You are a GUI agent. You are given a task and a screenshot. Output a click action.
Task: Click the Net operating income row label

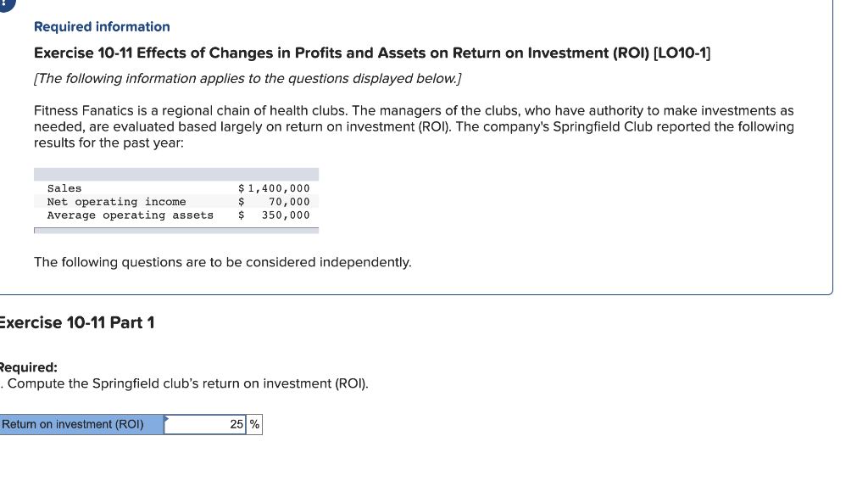tap(117, 202)
